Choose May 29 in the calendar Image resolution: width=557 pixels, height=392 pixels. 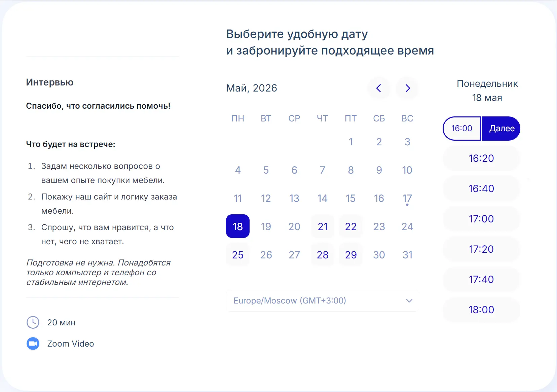351,255
